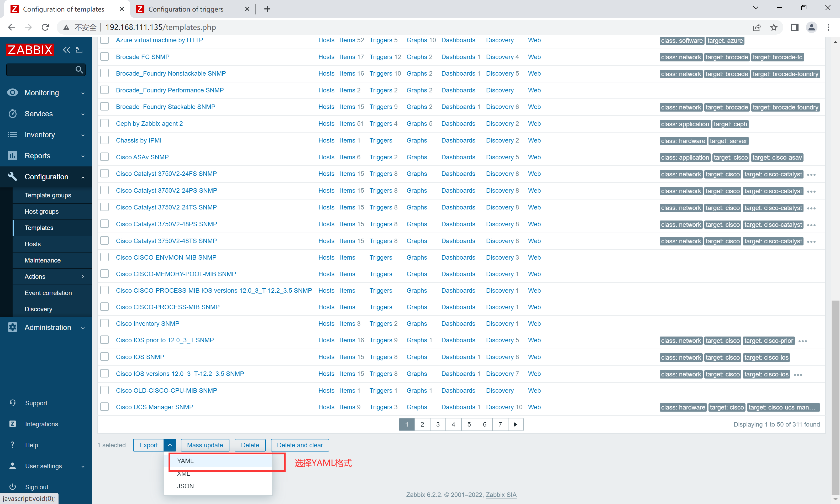Click the Configuration wrench icon
The image size is (840, 504).
point(13,176)
